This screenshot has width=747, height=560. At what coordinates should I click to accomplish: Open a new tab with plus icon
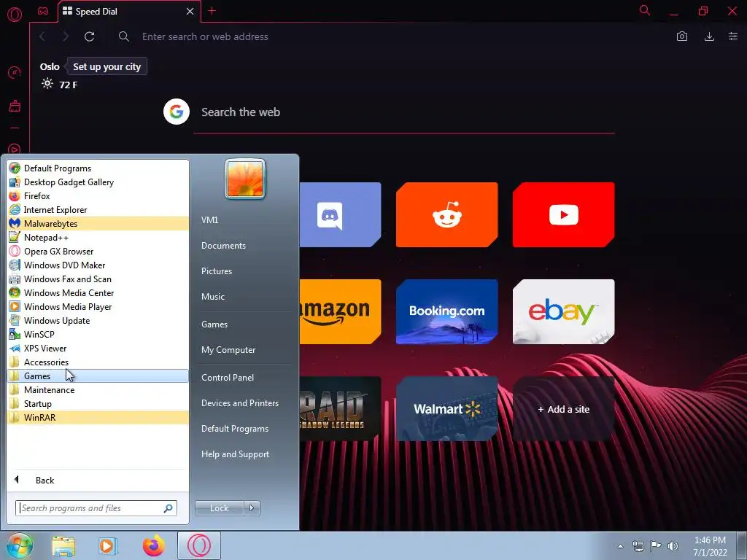(212, 11)
